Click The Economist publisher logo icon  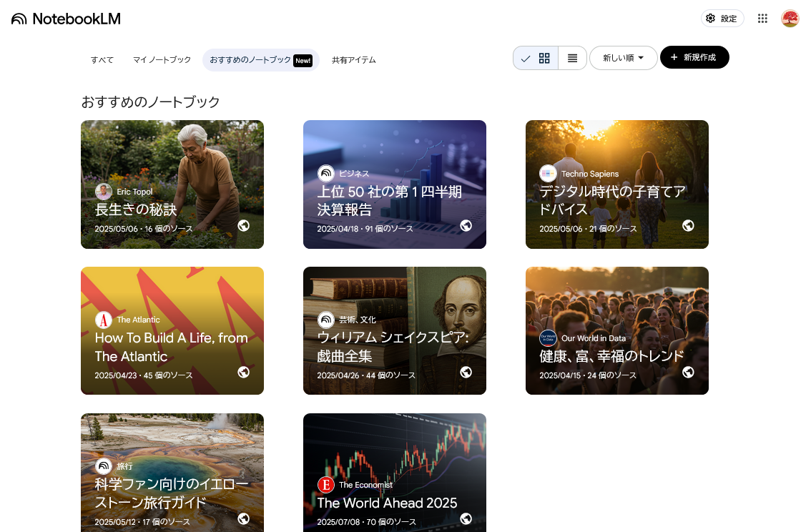[326, 485]
